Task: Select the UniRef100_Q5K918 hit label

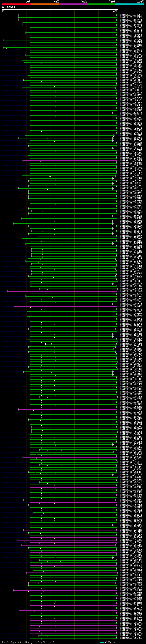Action: pos(131,87)
